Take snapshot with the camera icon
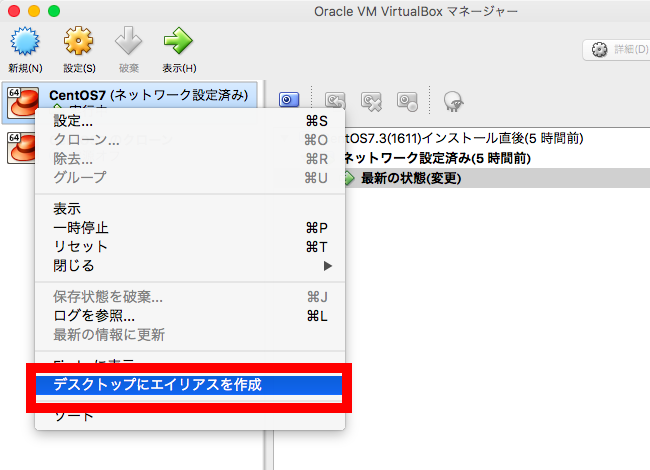The image size is (650, 470). (289, 100)
